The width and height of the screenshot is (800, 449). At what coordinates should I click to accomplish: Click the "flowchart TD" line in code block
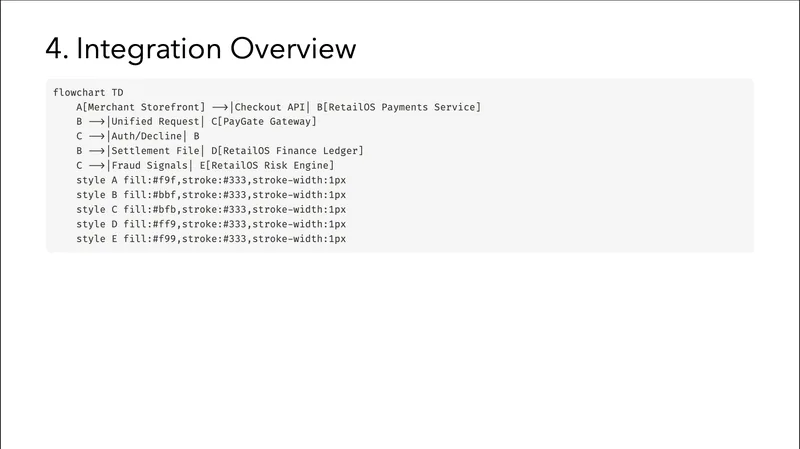pos(88,92)
